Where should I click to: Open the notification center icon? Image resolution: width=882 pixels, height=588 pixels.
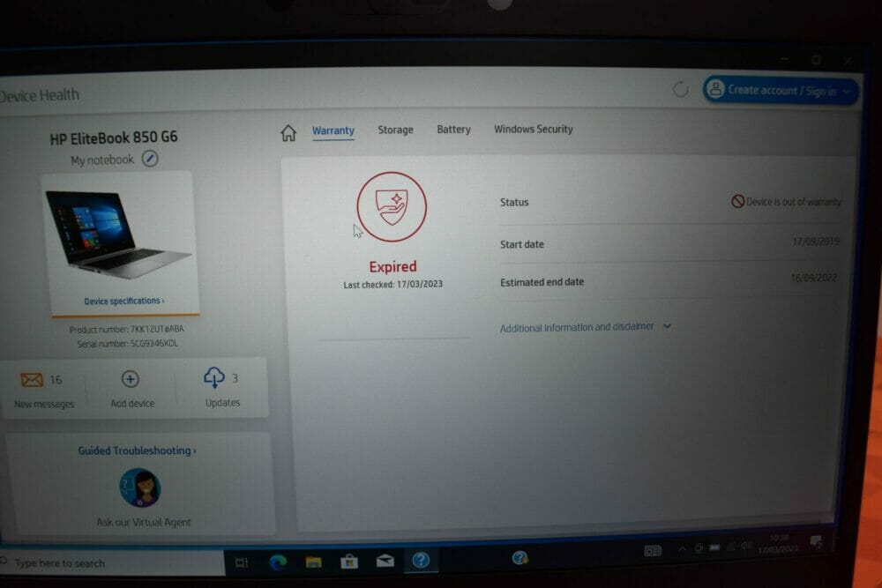click(816, 542)
